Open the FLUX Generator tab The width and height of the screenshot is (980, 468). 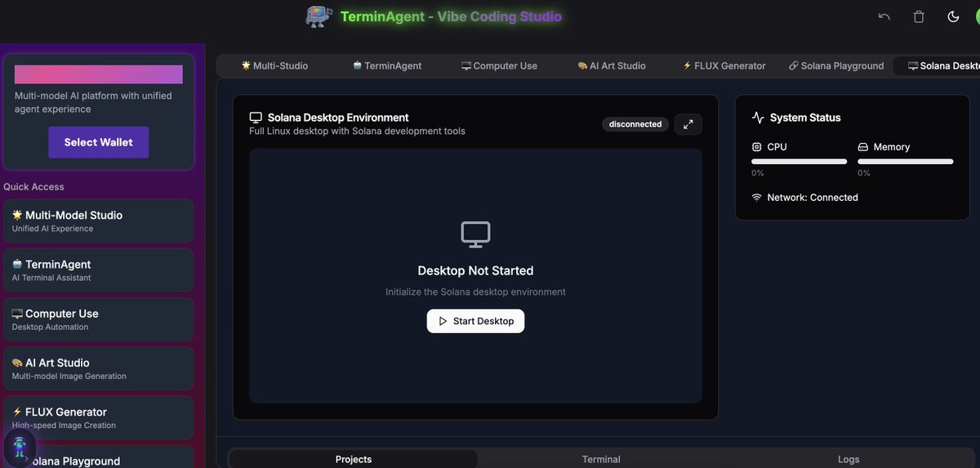click(x=724, y=65)
